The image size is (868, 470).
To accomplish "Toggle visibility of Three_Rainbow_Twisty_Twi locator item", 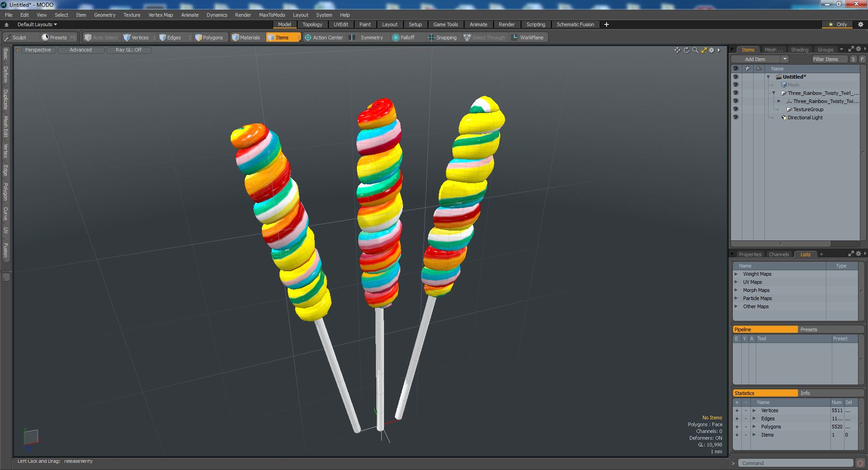I will pyautogui.click(x=735, y=101).
